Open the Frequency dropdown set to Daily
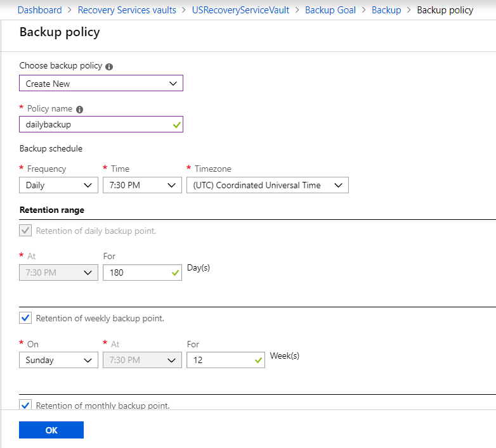 [58, 185]
